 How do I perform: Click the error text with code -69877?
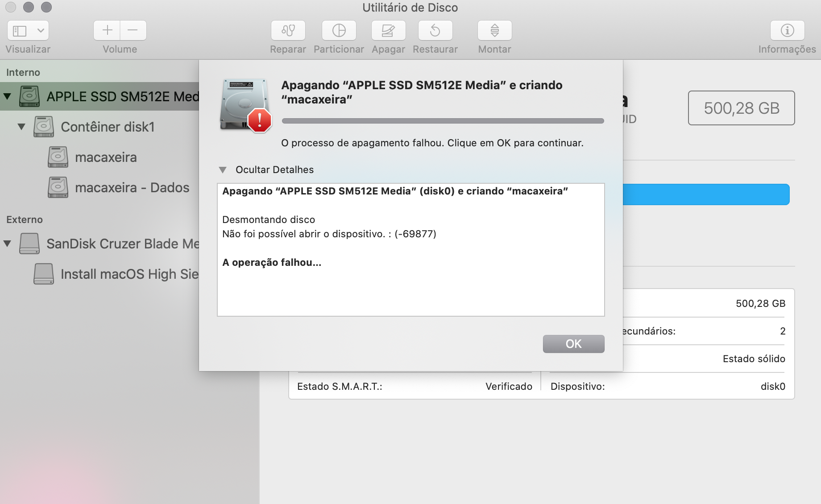pyautogui.click(x=329, y=234)
